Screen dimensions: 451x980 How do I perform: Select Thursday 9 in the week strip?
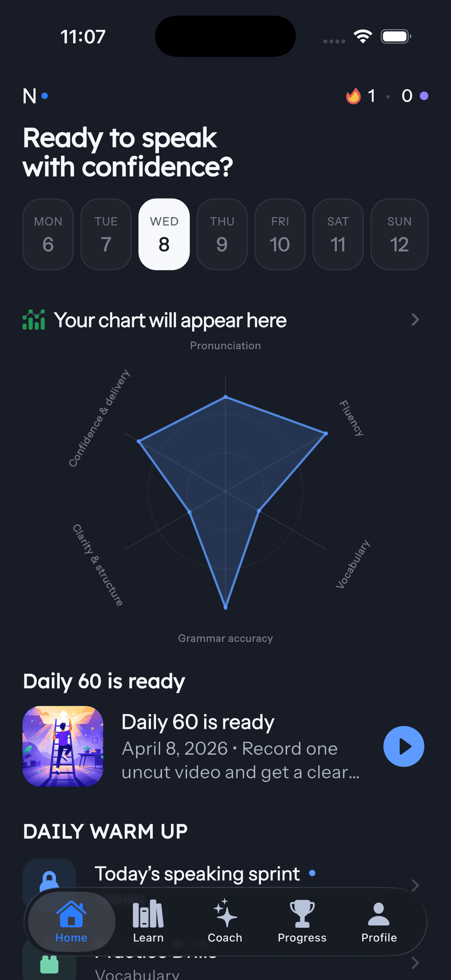[x=222, y=234]
